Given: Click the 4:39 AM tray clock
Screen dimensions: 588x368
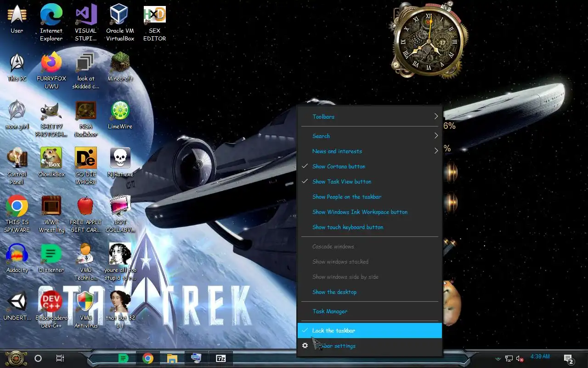Looking at the screenshot, I should (x=540, y=356).
